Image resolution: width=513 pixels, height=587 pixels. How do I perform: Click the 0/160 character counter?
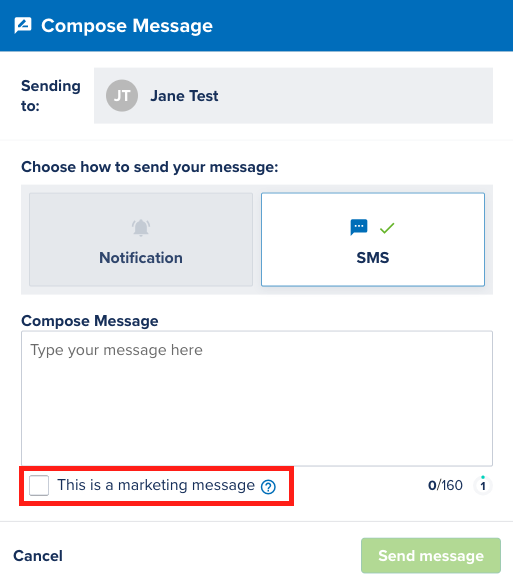tap(445, 486)
